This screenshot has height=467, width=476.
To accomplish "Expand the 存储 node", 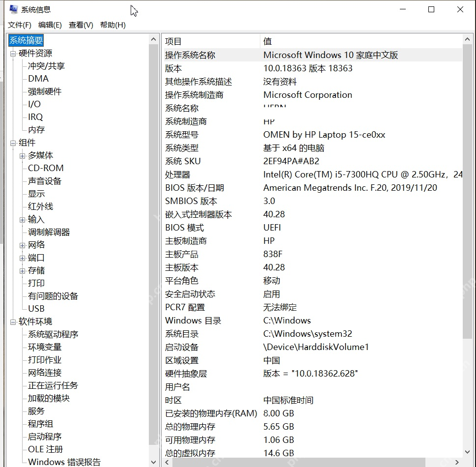I will tap(23, 271).
